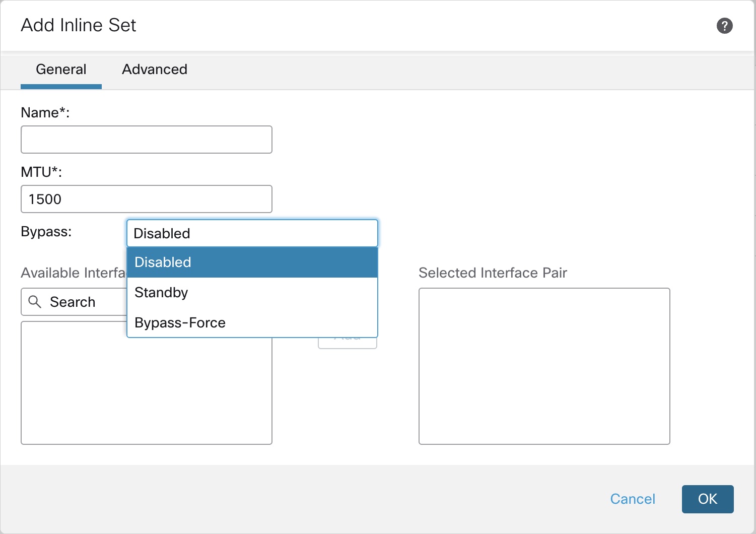Switch to the General tab

pyautogui.click(x=61, y=70)
